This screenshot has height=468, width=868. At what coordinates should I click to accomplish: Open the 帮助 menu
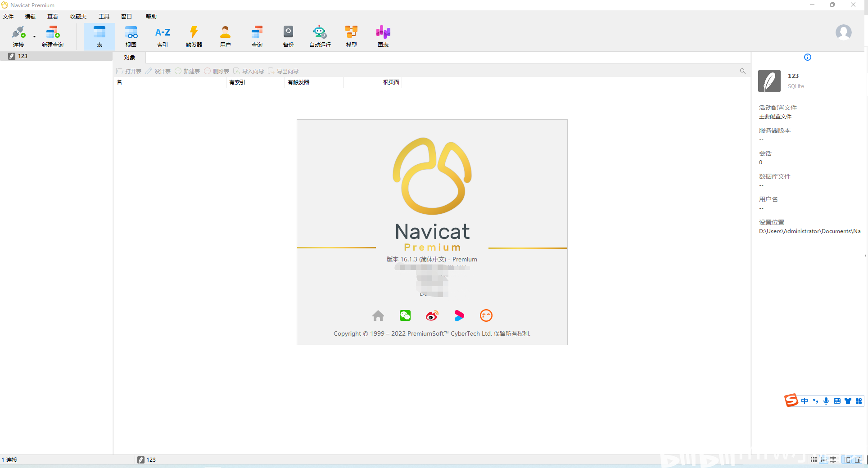click(x=151, y=17)
